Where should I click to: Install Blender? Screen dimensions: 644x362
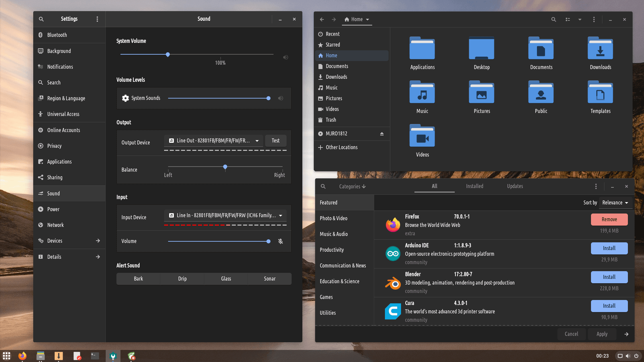click(x=609, y=277)
